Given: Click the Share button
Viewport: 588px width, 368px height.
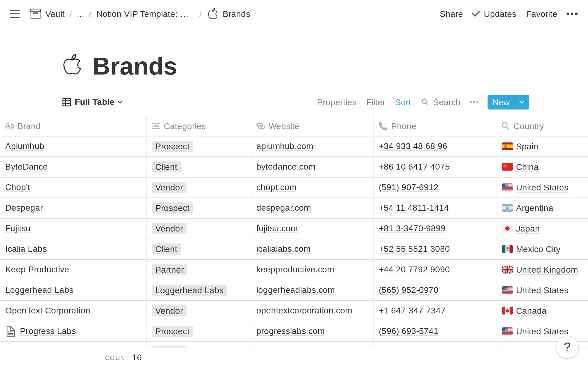Looking at the screenshot, I should 451,14.
